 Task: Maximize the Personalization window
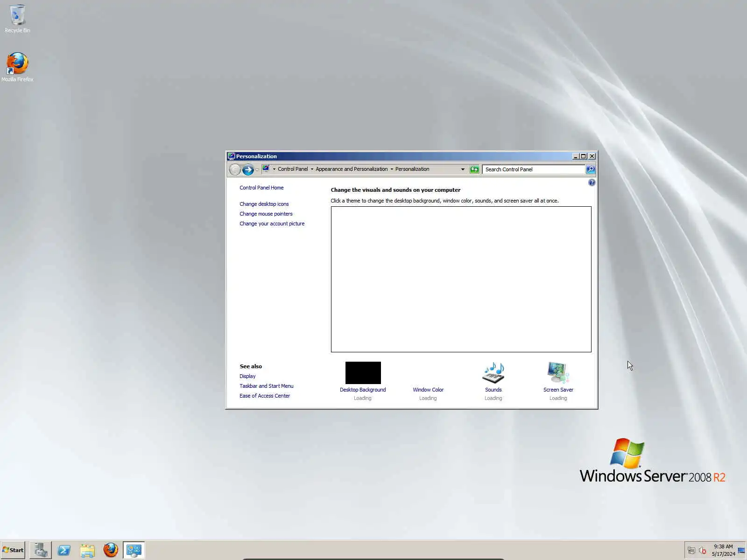coord(583,156)
